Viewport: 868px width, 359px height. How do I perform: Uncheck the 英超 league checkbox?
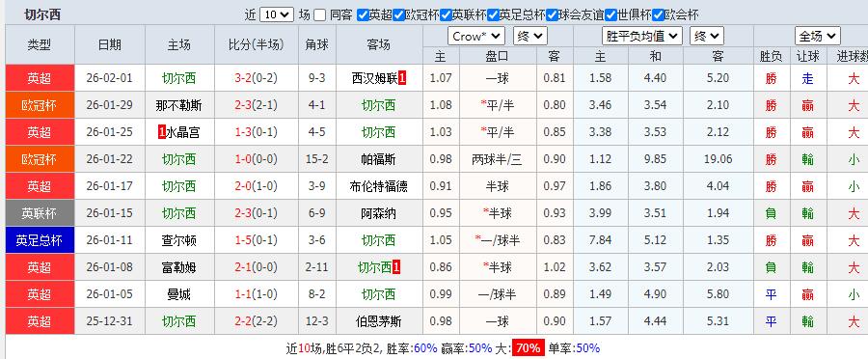click(363, 15)
